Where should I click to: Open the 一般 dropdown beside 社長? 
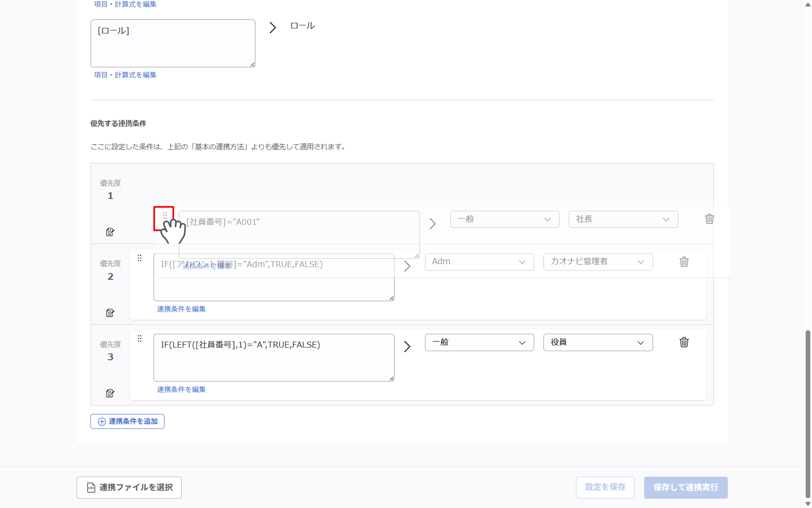(x=505, y=219)
